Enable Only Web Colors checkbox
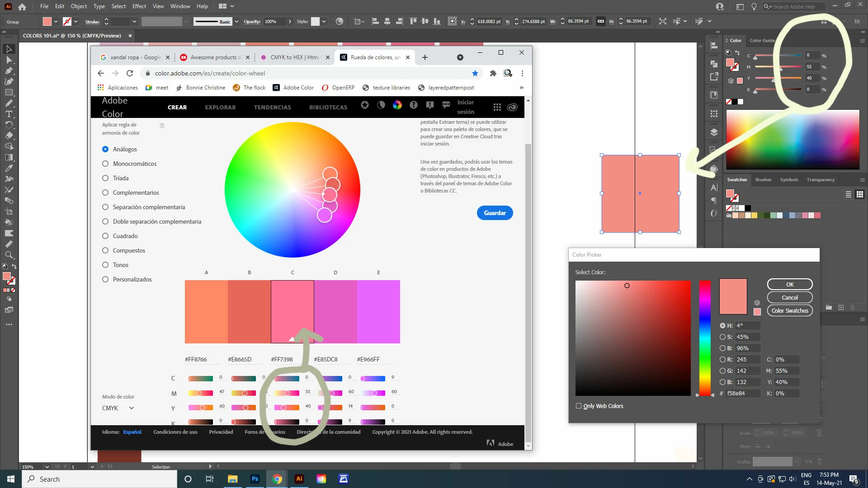 click(579, 406)
